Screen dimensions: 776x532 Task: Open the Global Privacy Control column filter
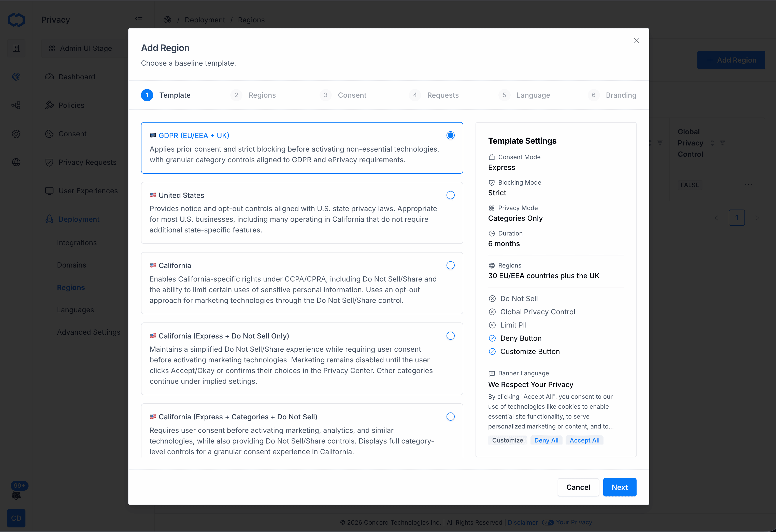tap(723, 143)
